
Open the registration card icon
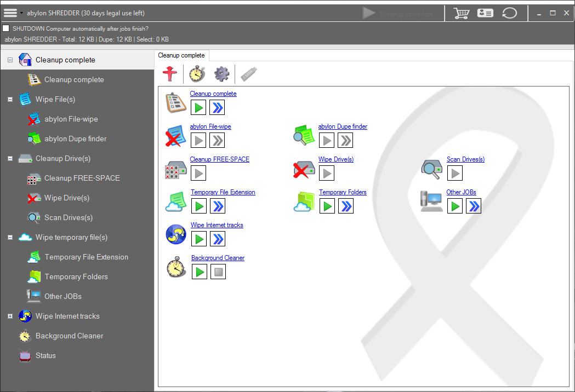(485, 13)
